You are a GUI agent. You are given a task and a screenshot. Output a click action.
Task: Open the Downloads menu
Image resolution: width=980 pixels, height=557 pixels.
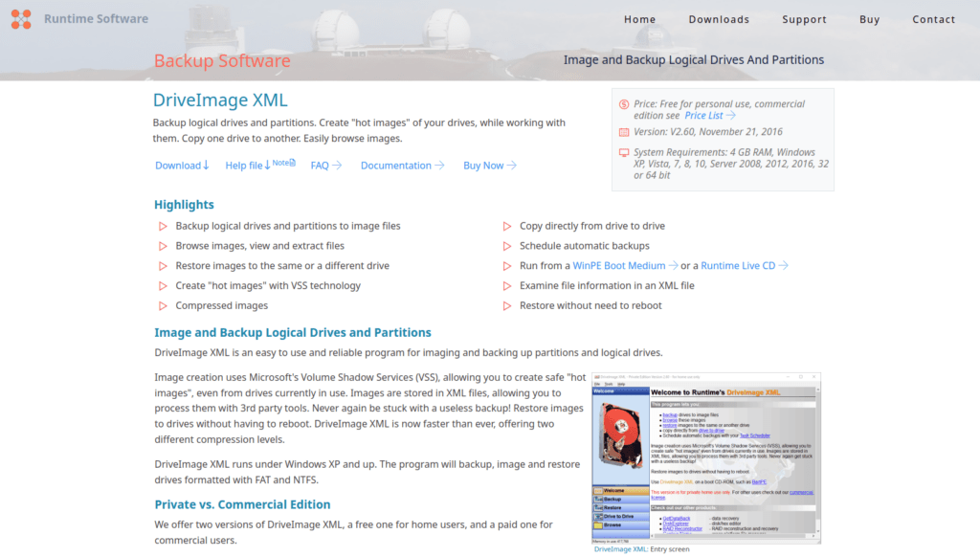click(719, 19)
